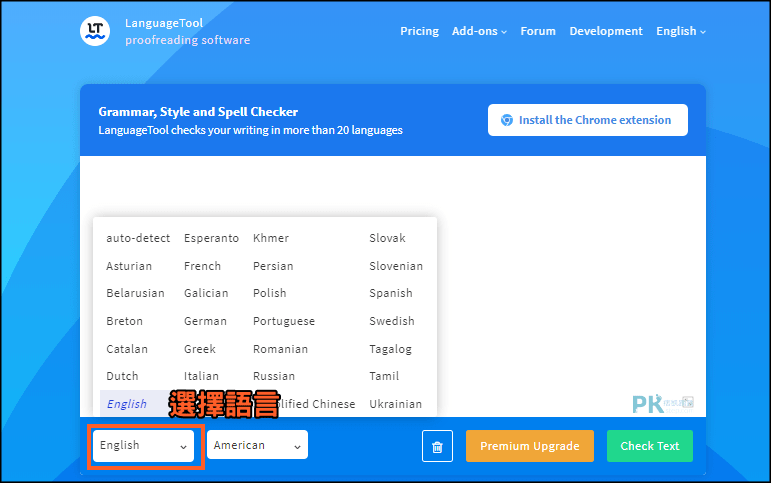771x483 pixels.
Task: Select French language
Action: 202,266
